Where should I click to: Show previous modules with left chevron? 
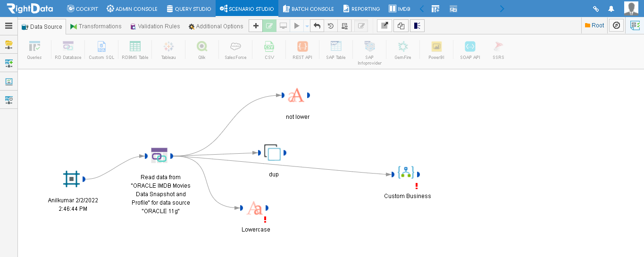422,8
